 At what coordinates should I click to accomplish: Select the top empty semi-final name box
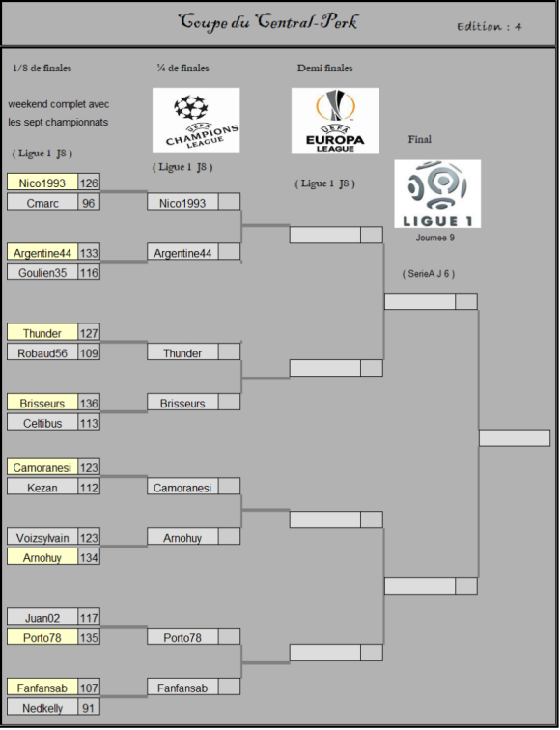point(325,235)
